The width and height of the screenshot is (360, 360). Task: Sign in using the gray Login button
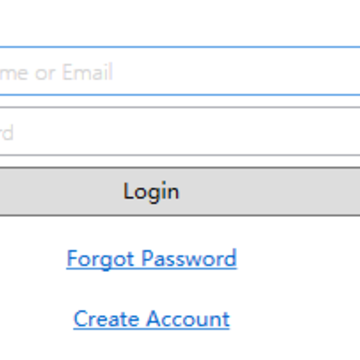coord(180,192)
